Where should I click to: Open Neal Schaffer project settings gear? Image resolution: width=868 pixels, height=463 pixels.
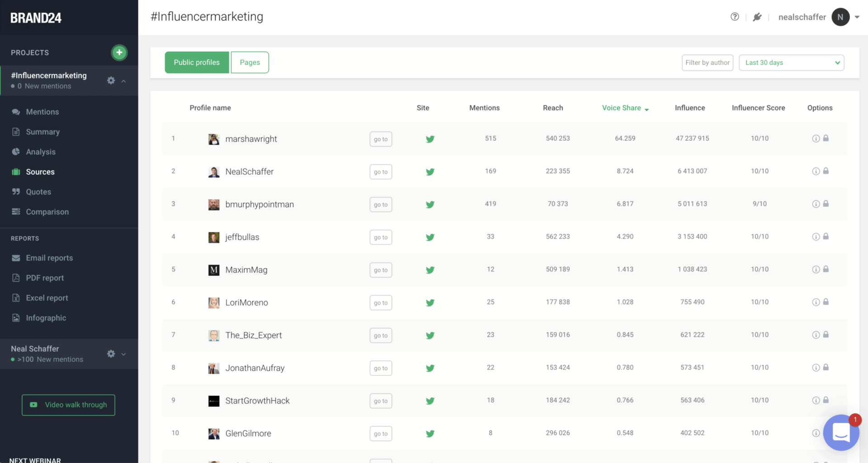(111, 354)
